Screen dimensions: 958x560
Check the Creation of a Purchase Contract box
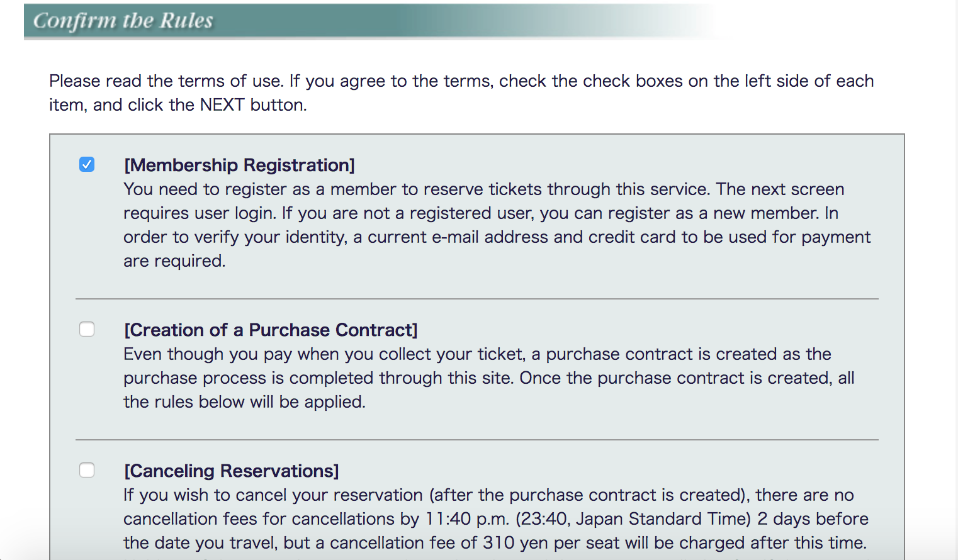[x=87, y=330]
